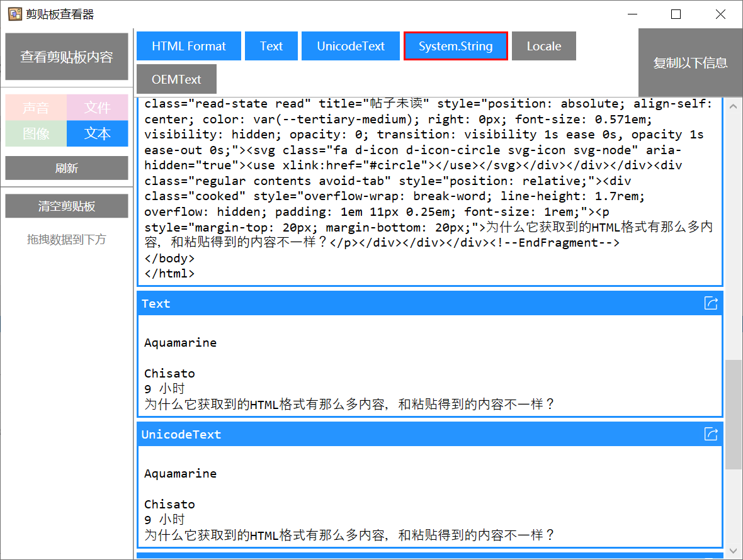Click 清空剪贴板 to clear clipboard
The width and height of the screenshot is (743, 560).
pos(67,206)
